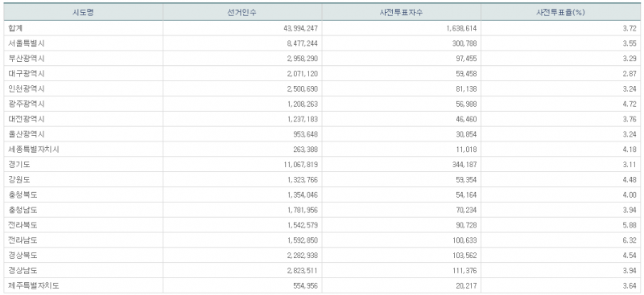Viewport: 644px width, 295px height.
Task: Click the 6.32 turnout cell
Action: (630, 241)
